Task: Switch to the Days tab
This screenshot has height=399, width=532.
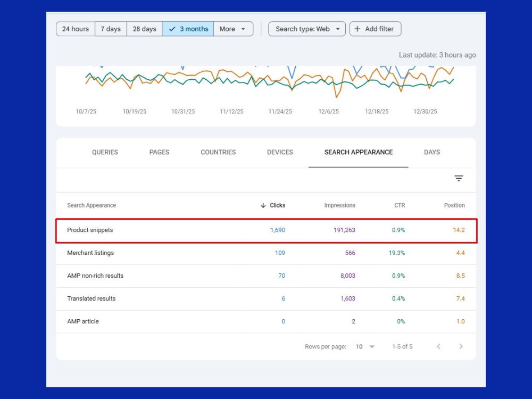Action: pyautogui.click(x=432, y=152)
